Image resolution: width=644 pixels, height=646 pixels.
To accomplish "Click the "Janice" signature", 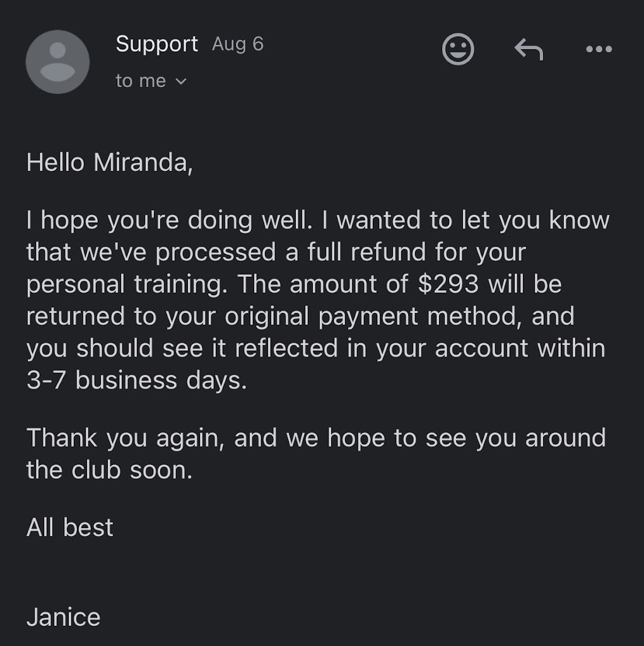I will click(63, 617).
